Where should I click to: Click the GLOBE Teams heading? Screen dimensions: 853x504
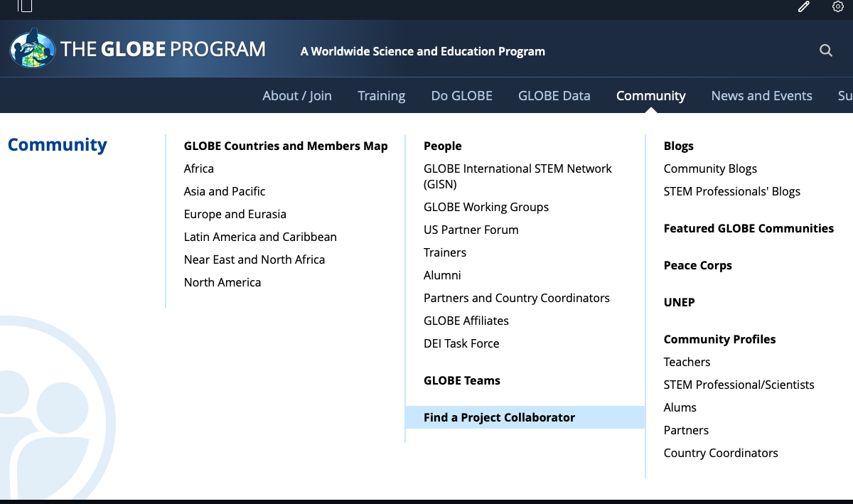tap(461, 380)
